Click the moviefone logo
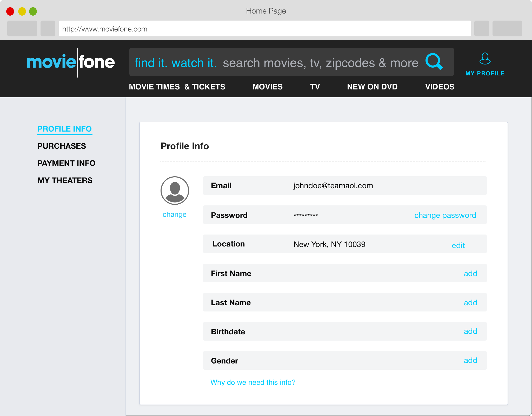Image resolution: width=532 pixels, height=416 pixels. 71,62
